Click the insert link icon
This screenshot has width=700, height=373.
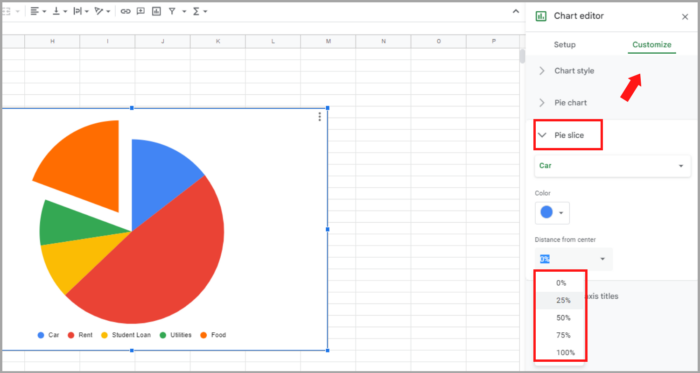125,12
